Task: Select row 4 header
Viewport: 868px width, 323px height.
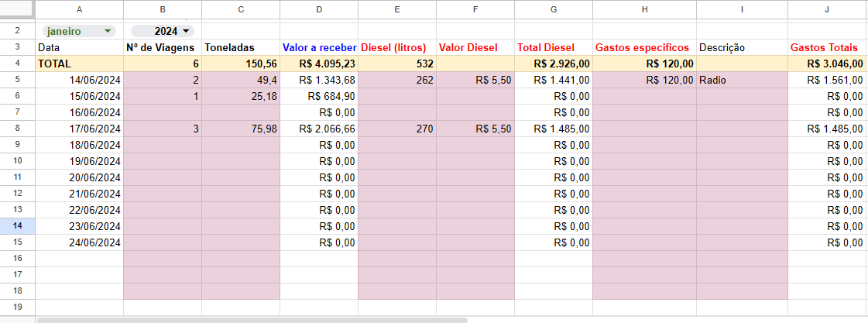Action: pos(18,64)
